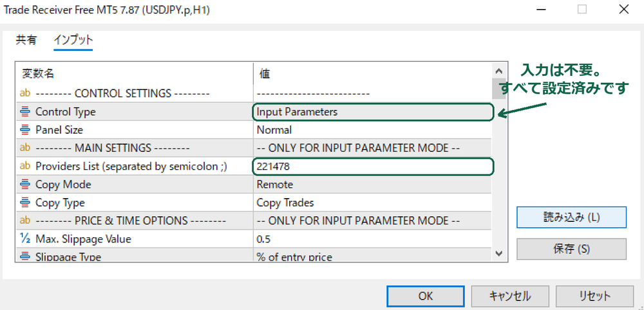Screen dimensions: 644x310
Task: Click scrollbar down arrow in parameter list
Action: [499, 253]
